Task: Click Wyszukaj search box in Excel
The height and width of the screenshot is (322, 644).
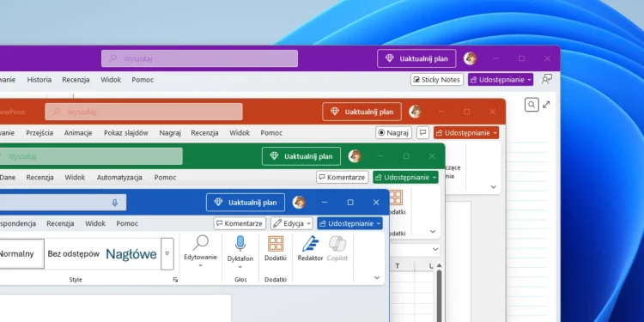Action: click(91, 156)
